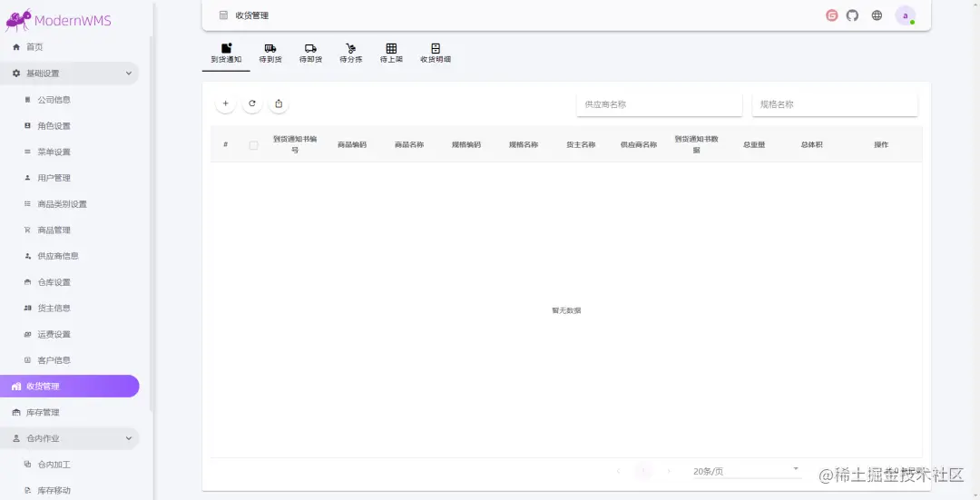Click the ModernWMS ant logo
980x500 pixels.
[18, 20]
